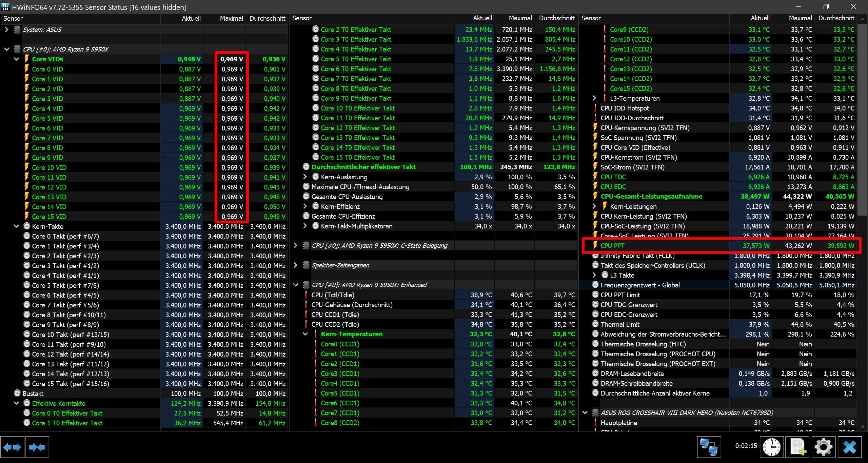Select the CPU-Gesamt-Leistungsaufnahme row
This screenshot has width=868, height=463.
pos(651,197)
